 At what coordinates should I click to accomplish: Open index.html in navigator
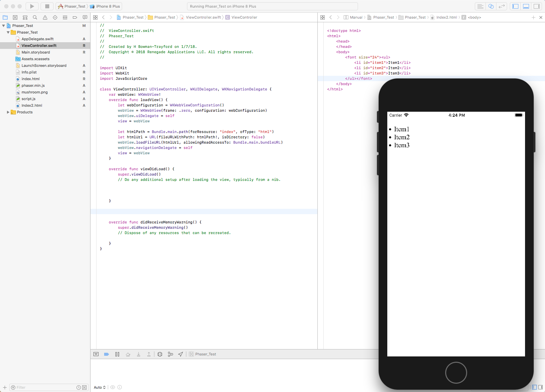tap(31, 79)
